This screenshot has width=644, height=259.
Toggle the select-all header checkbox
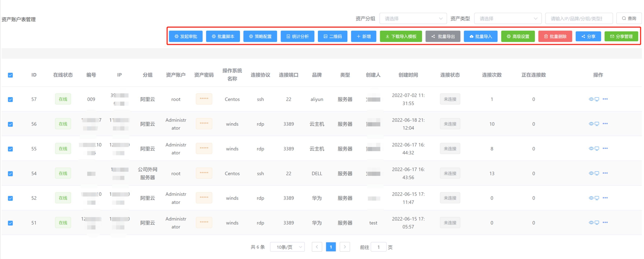[x=10, y=75]
